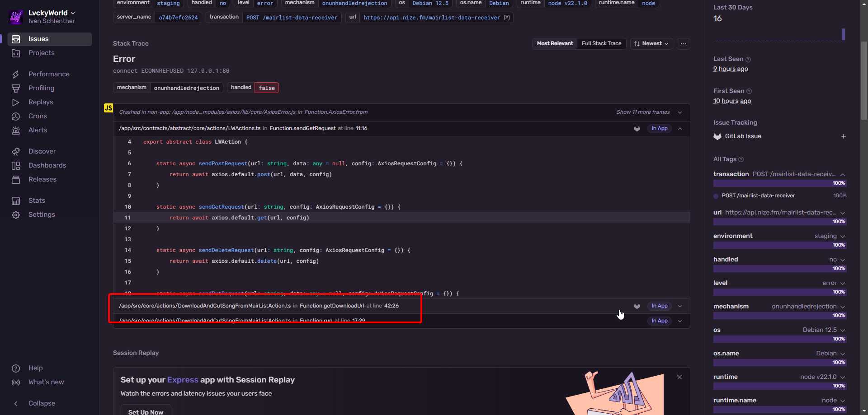Open the Newest sort dropdown
The height and width of the screenshot is (415, 868).
651,43
